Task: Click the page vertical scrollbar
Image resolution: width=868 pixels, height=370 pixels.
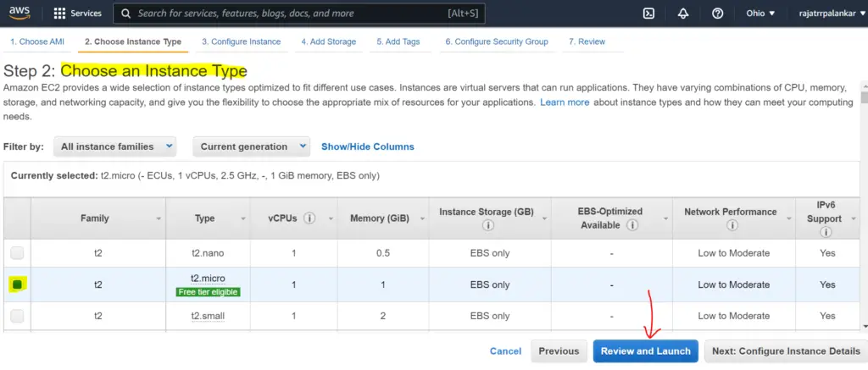Action: (864, 98)
